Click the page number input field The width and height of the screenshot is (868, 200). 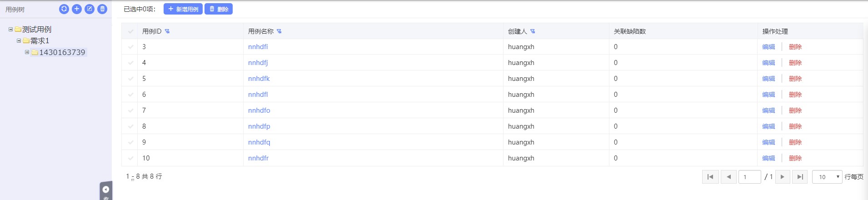pyautogui.click(x=749, y=177)
